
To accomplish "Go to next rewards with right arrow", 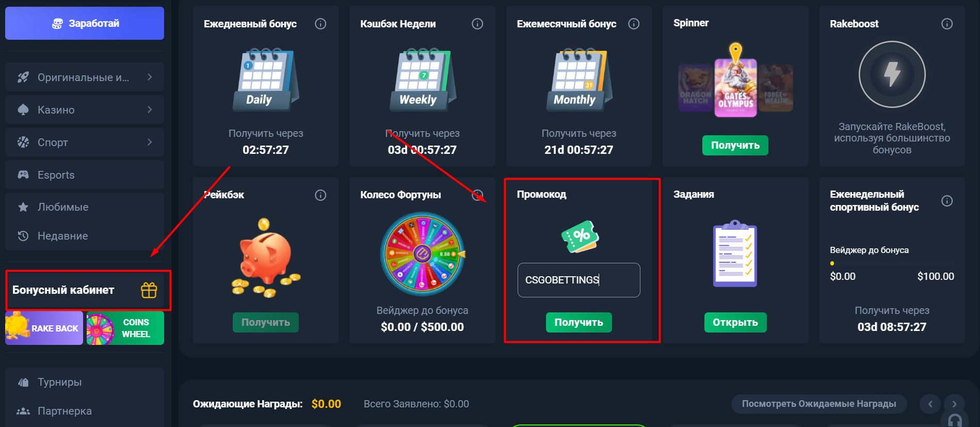I will [954, 404].
